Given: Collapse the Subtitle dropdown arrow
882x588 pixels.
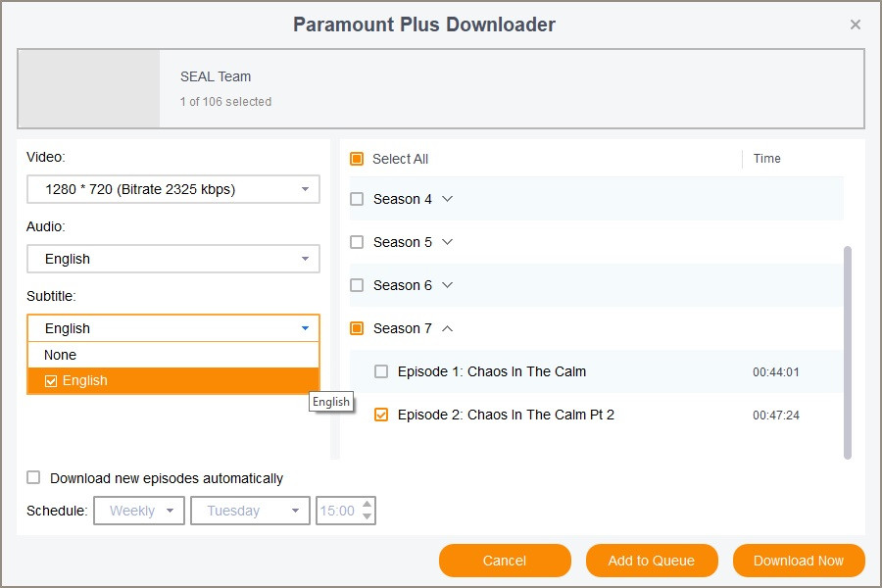Looking at the screenshot, I should point(305,328).
